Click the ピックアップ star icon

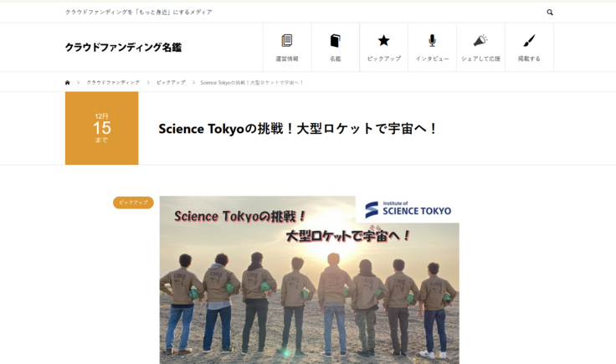click(x=384, y=40)
